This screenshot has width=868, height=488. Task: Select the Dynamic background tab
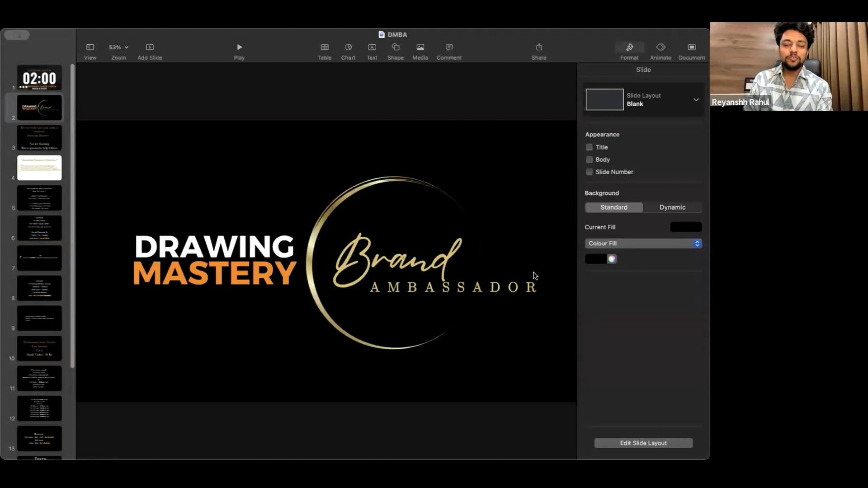672,207
